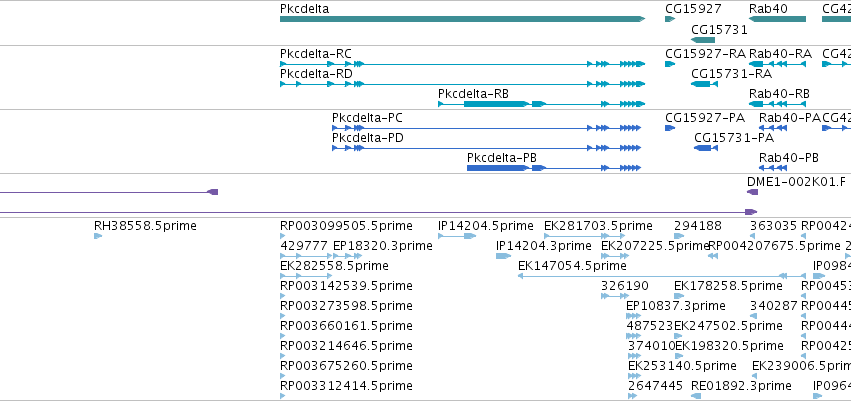851x401 pixels.
Task: Select the Pkcdelta-PB protein block
Action: pyautogui.click(x=498, y=168)
